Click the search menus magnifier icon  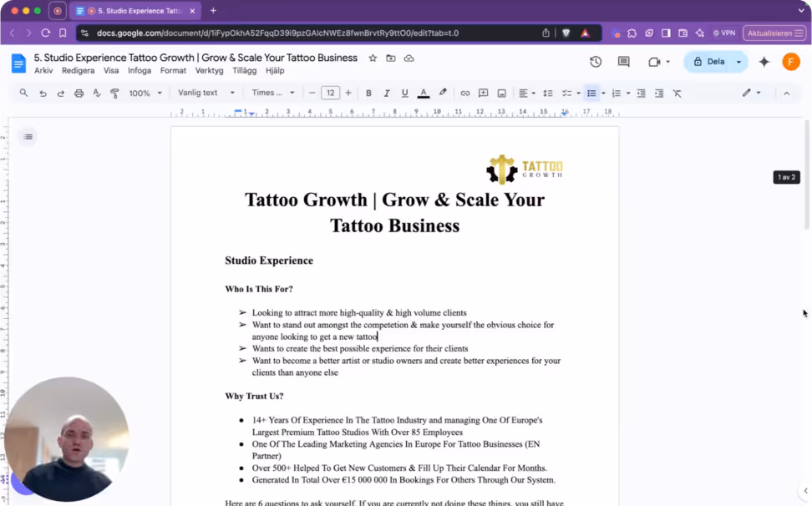point(23,94)
